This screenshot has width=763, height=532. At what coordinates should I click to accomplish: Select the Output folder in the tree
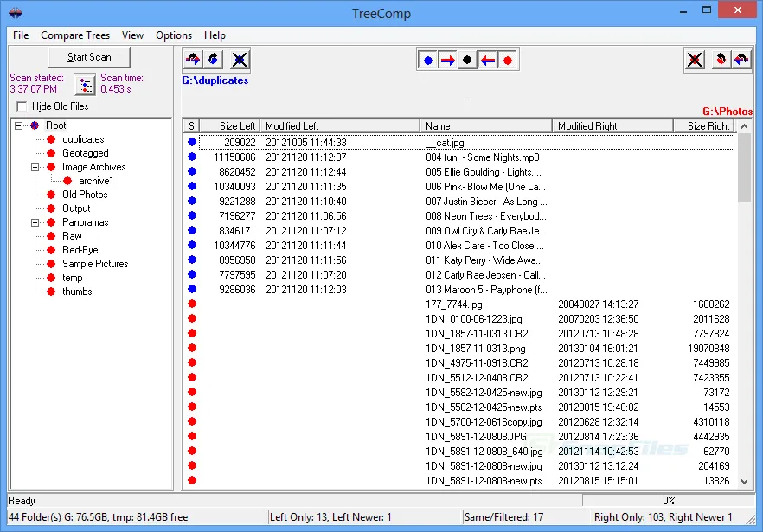(76, 208)
